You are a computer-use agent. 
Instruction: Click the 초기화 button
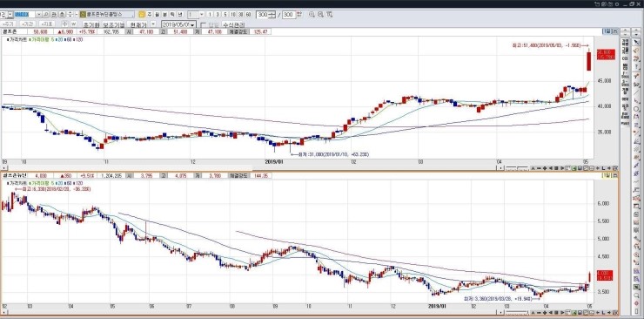pyautogui.click(x=91, y=24)
